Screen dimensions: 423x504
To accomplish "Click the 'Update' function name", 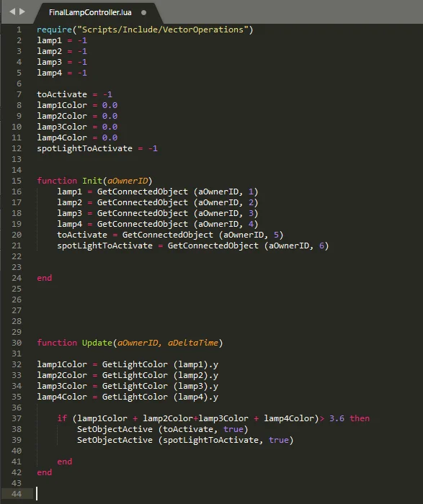I will [97, 343].
